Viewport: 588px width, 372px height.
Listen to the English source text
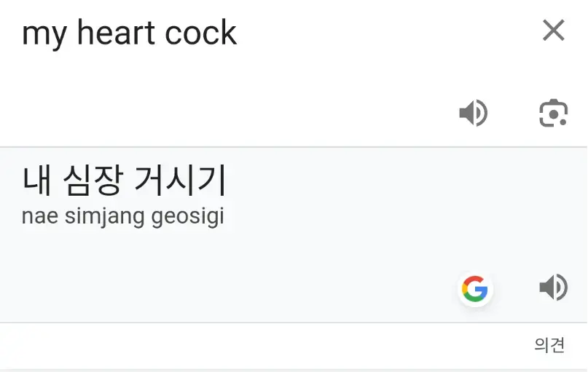[474, 113]
